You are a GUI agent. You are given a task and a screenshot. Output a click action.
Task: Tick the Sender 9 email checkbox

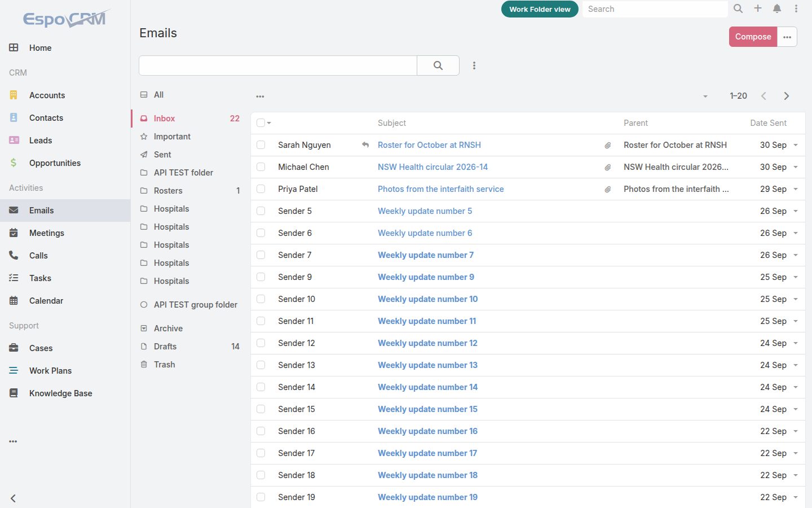(x=261, y=277)
